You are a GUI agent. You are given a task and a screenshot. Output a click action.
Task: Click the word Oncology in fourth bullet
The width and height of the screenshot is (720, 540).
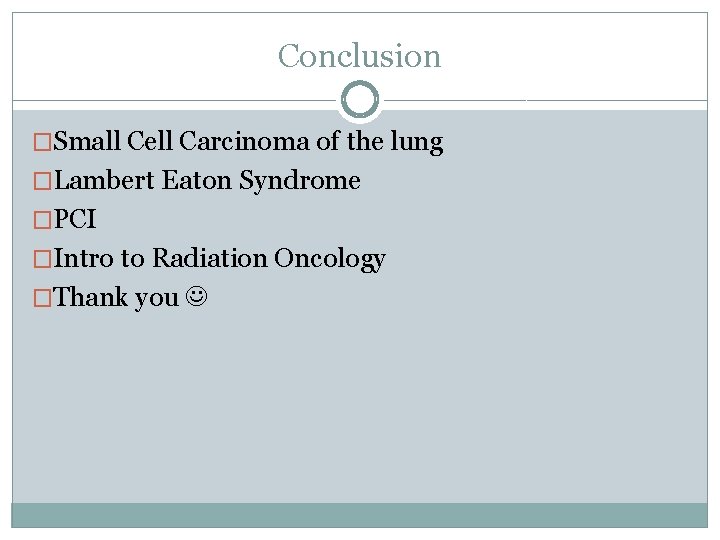(329, 259)
